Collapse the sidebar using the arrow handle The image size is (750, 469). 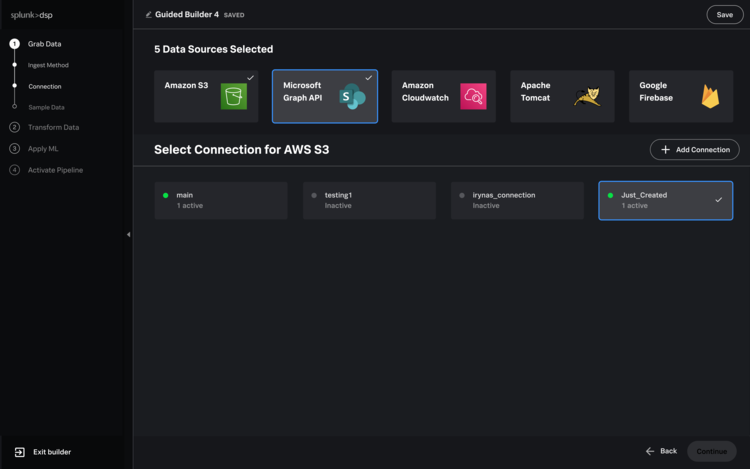tap(128, 234)
